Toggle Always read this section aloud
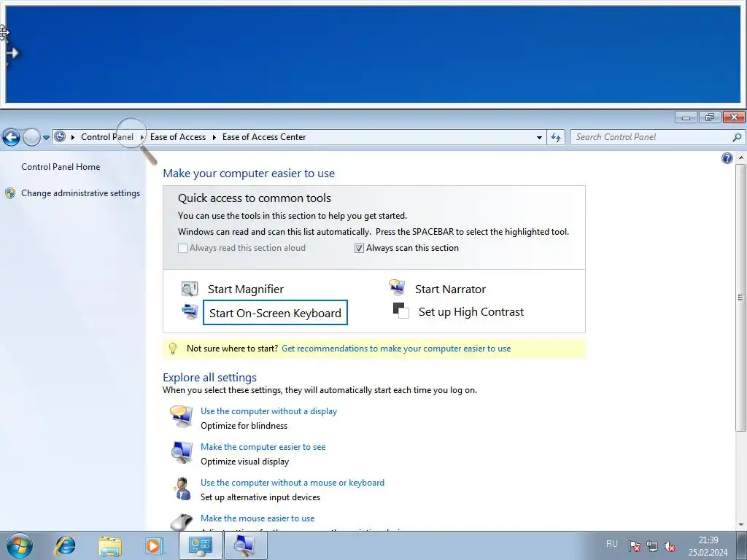 [182, 248]
